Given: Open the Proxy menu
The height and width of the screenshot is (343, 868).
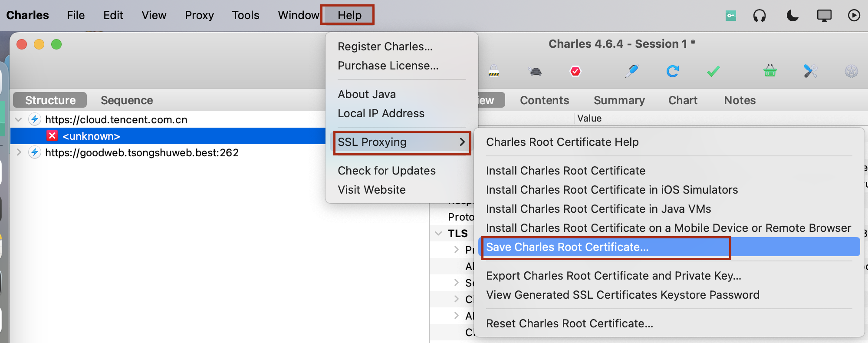Looking at the screenshot, I should [x=199, y=15].
